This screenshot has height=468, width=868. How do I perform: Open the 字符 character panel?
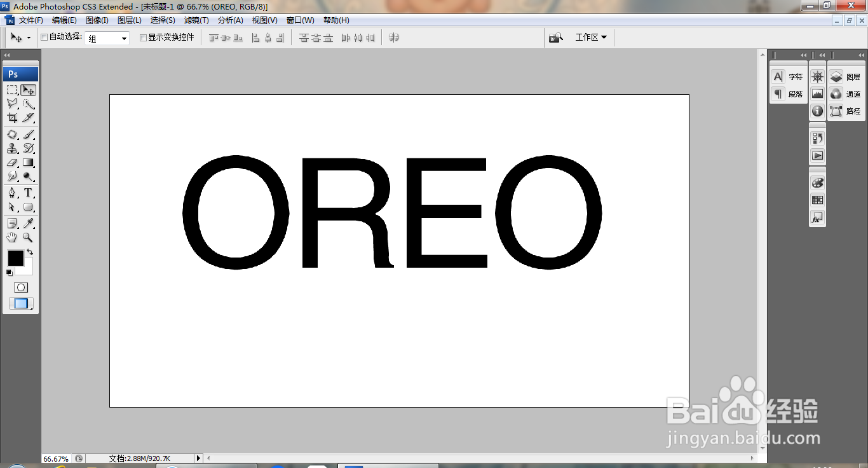click(787, 77)
